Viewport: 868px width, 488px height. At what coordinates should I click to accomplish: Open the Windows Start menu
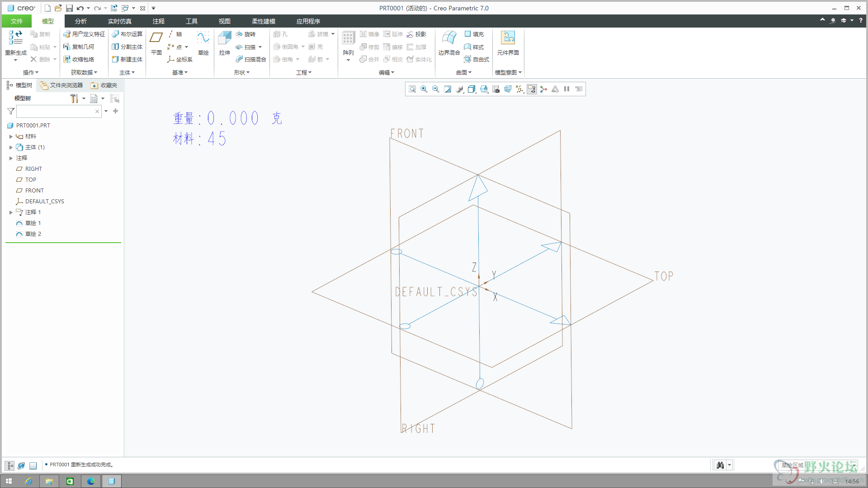pyautogui.click(x=9, y=481)
